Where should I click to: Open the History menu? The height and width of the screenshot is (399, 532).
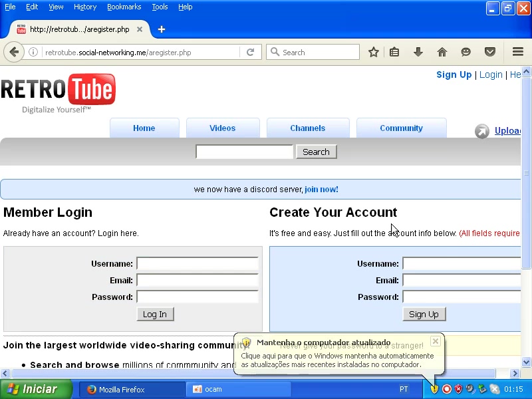pos(85,7)
